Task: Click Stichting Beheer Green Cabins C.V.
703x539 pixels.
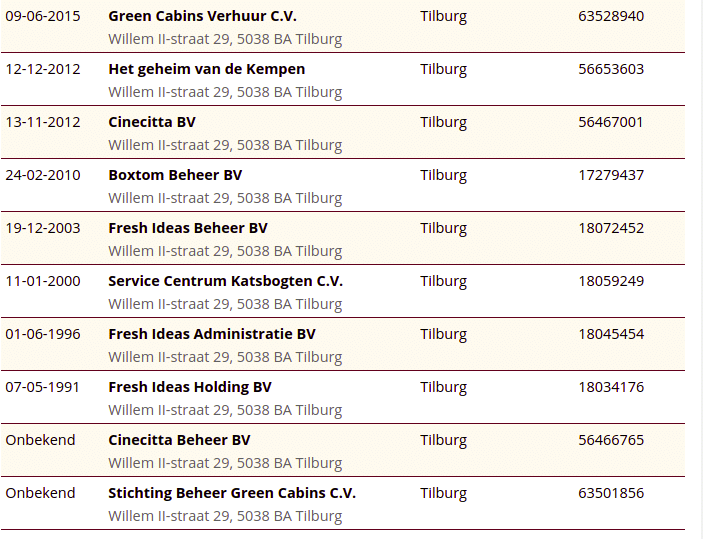Action: click(x=232, y=493)
